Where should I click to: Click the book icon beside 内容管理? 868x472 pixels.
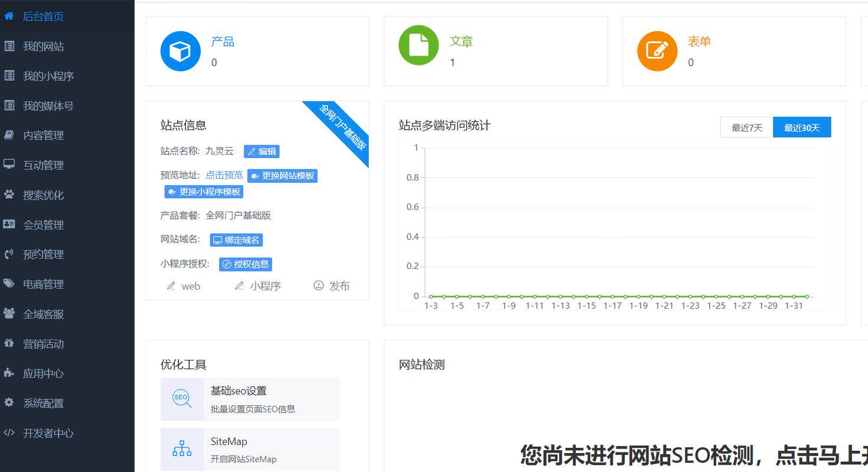coord(9,135)
